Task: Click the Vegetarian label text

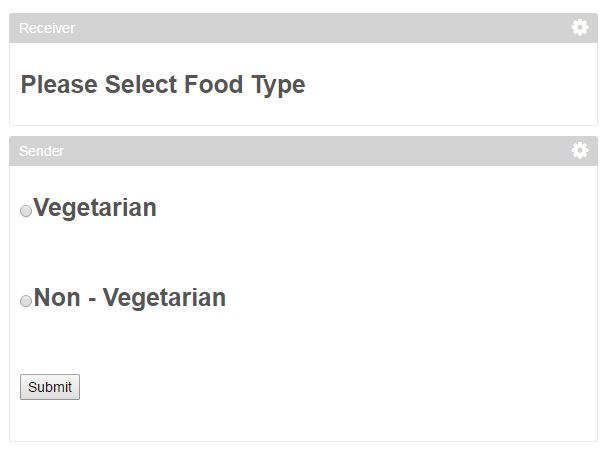Action: (x=95, y=208)
